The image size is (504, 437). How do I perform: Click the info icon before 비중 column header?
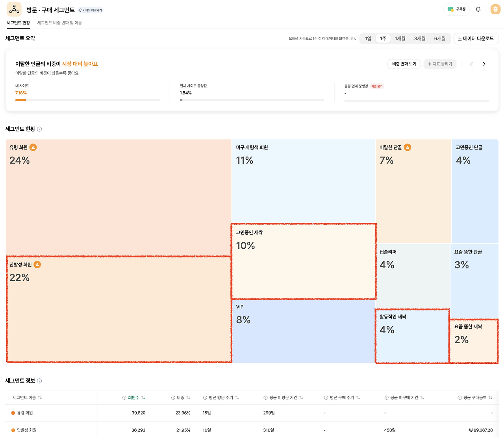coord(173,398)
